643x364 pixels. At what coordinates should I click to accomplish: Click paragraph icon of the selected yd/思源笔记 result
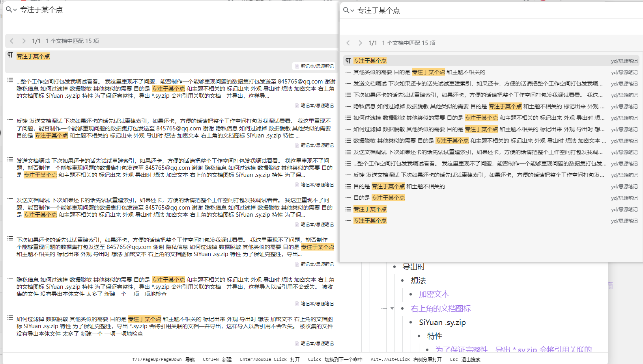[348, 61]
